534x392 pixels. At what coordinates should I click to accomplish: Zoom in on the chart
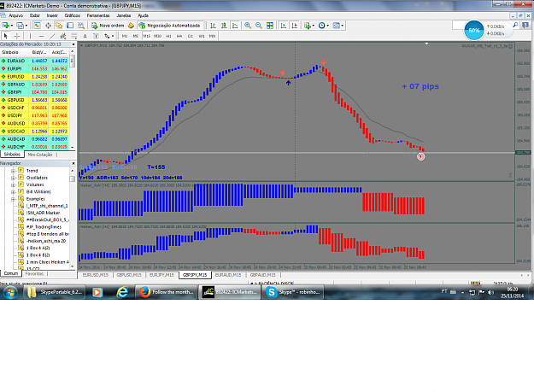[x=248, y=26]
